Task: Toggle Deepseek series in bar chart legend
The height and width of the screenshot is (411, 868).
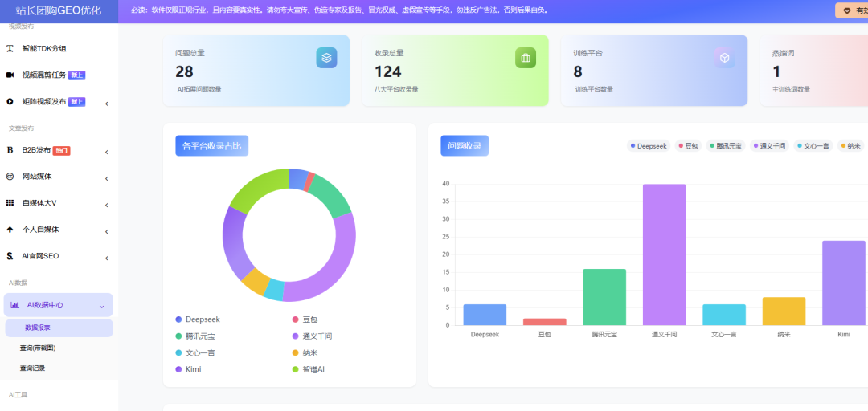Action: (649, 146)
